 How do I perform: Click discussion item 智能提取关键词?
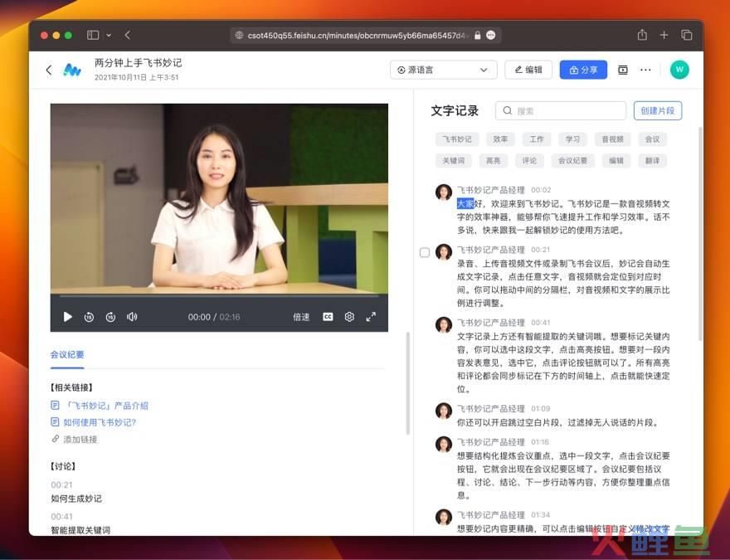[80, 530]
